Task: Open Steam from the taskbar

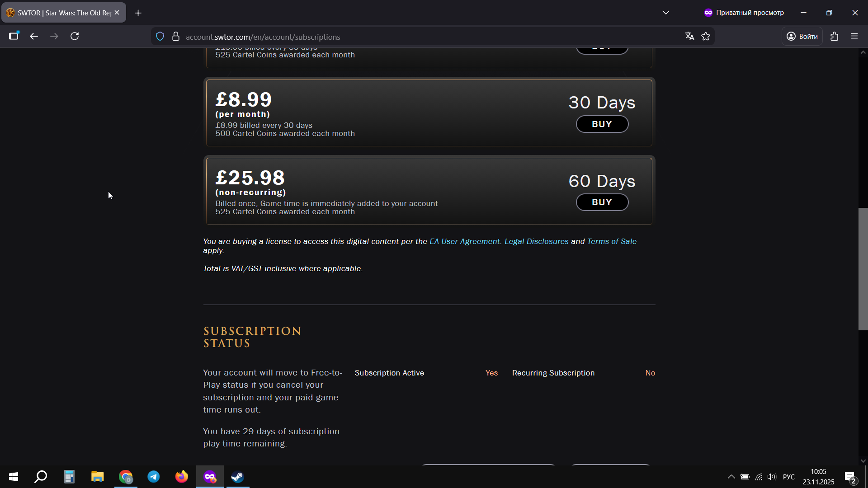Action: point(237,477)
